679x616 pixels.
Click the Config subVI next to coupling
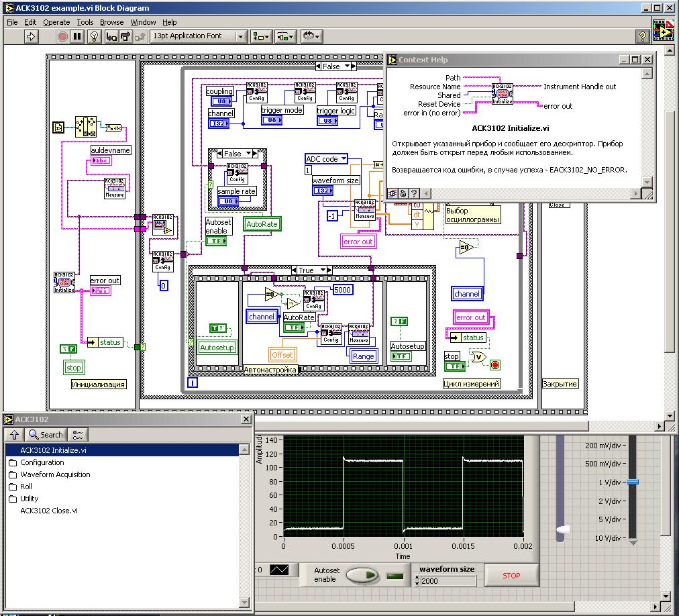click(x=257, y=93)
